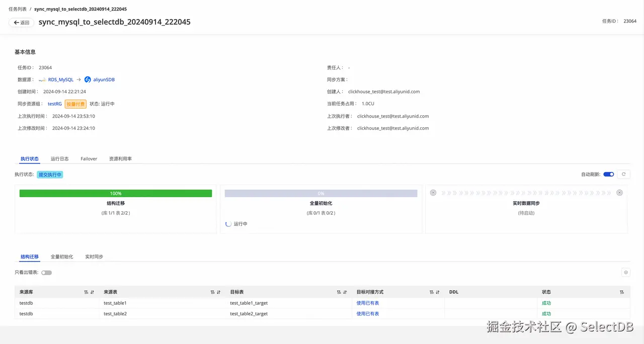Screen dimensions: 644x344
Task: Click the aliyunSDB target logo icon
Action: (88, 79)
